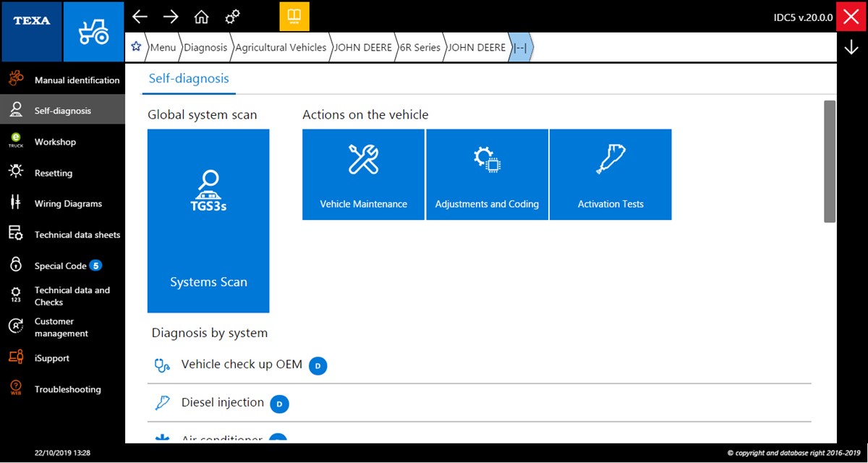The image size is (868, 463).
Task: Open Manual identification in the sidebar
Action: [x=62, y=80]
